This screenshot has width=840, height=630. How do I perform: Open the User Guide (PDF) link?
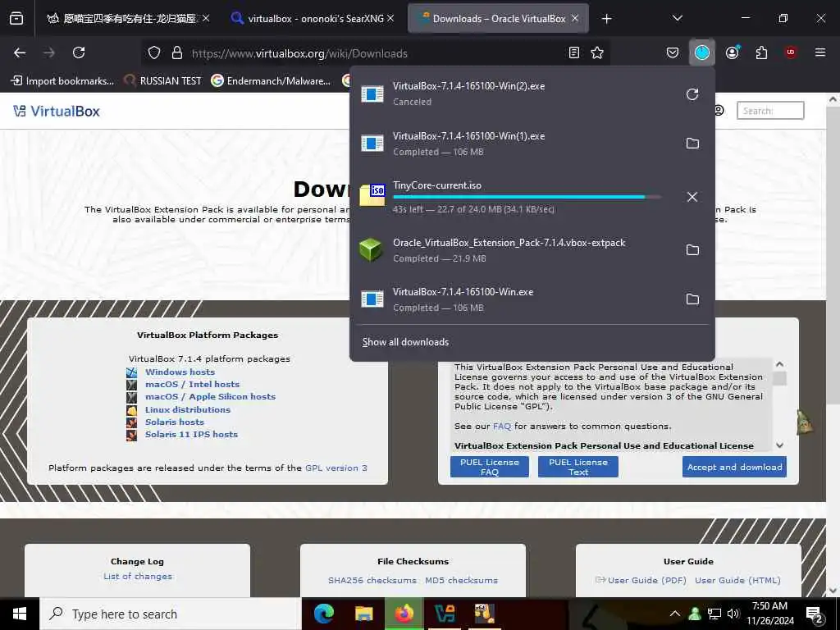[646, 580]
